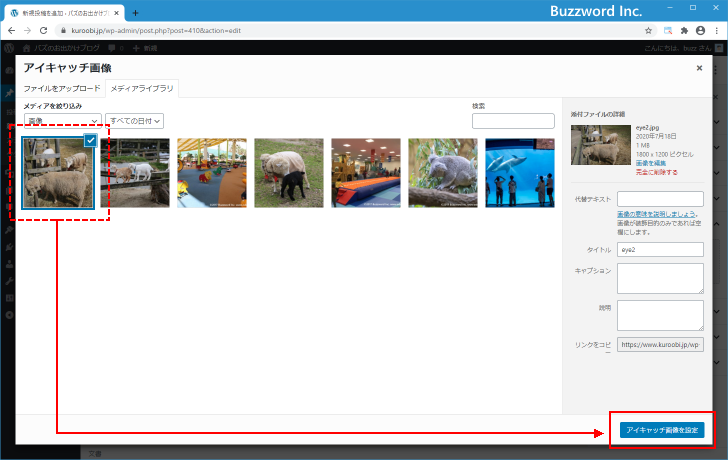
Task: Reload the page with the refresh icon
Action: point(47,31)
